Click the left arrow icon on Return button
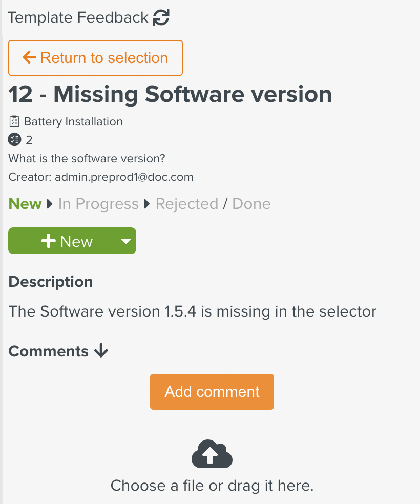Screen dimensions: 420x504 click(x=29, y=58)
